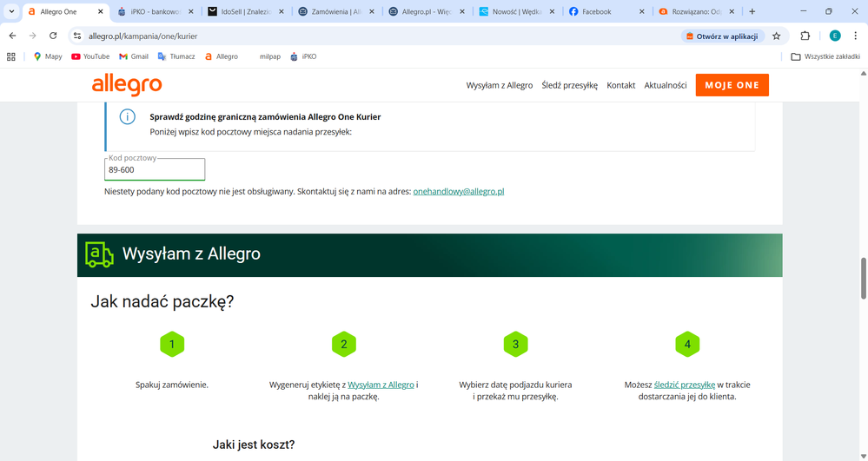Open a new browser tab
The image size is (868, 461).
[752, 11]
